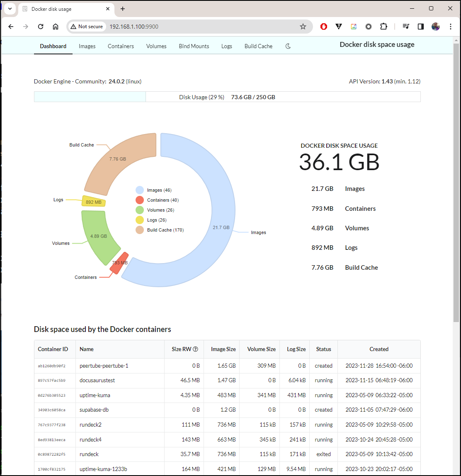The height and width of the screenshot is (476, 461).
Task: Open the browser home page icon
Action: click(56, 27)
